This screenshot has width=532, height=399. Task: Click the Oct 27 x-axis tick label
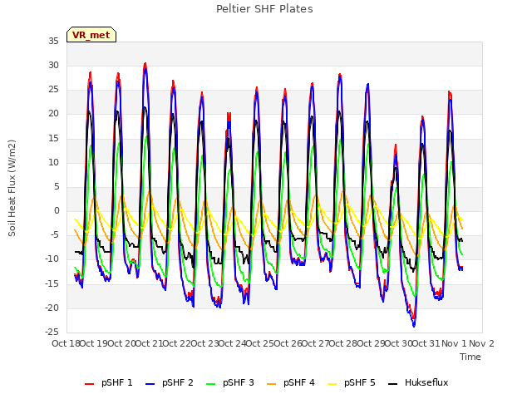click(316, 343)
